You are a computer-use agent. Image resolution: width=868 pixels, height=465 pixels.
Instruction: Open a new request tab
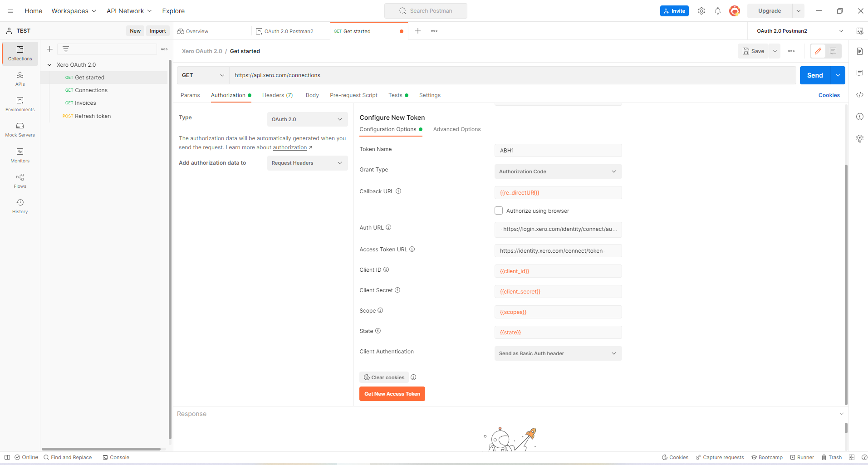pos(418,31)
